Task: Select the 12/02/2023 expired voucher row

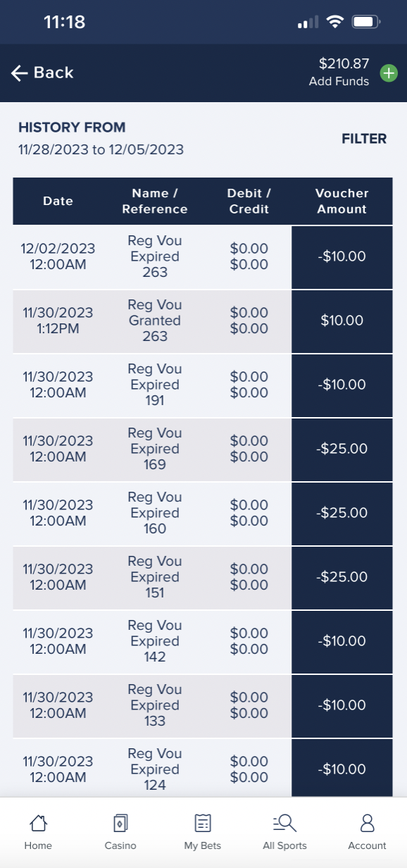Action: click(x=155, y=256)
